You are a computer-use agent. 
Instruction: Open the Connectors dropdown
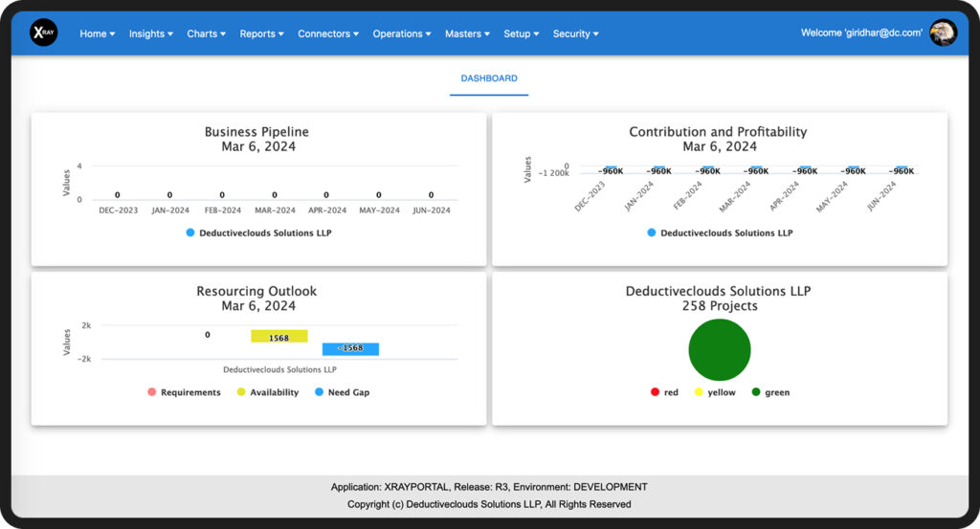[x=328, y=33]
